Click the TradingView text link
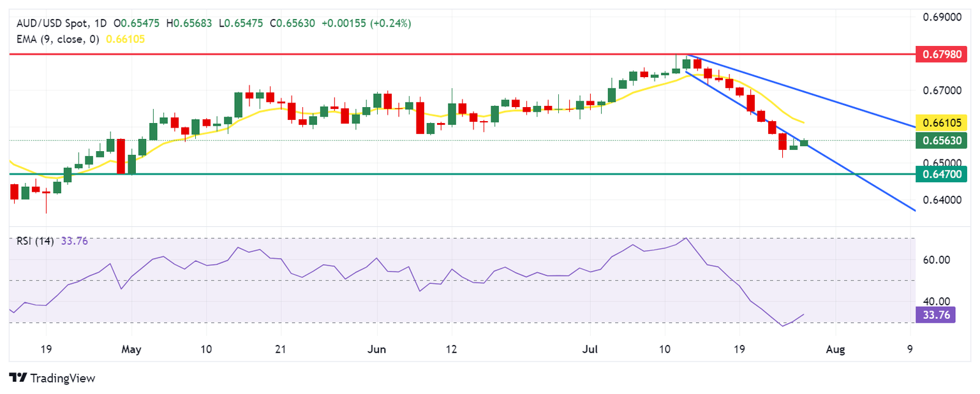The width and height of the screenshot is (980, 394). pyautogui.click(x=63, y=378)
